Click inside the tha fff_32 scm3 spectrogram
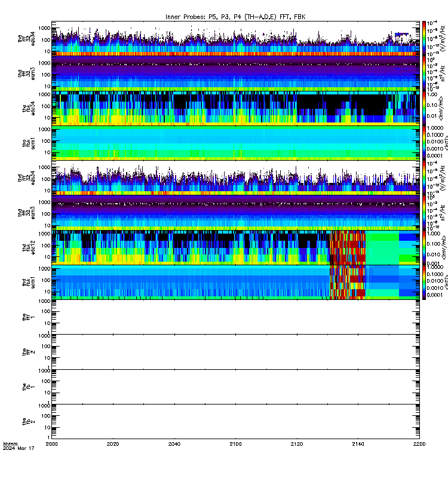Screen dimensions: 448x478 235,73
